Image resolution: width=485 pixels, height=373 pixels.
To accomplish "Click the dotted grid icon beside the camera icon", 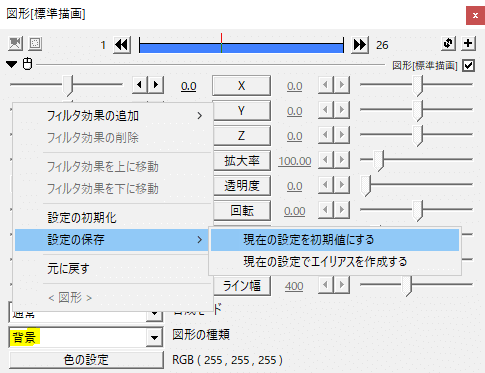I will [35, 44].
